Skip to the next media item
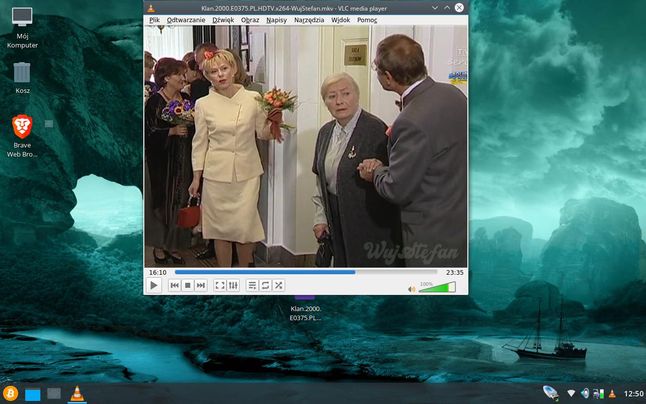The height and width of the screenshot is (404, 646). pos(201,285)
